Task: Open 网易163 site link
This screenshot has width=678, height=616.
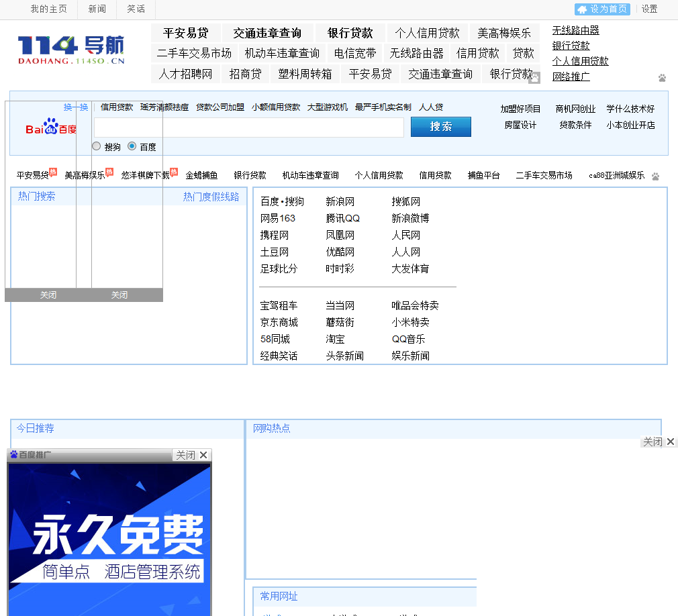Action: tap(278, 218)
